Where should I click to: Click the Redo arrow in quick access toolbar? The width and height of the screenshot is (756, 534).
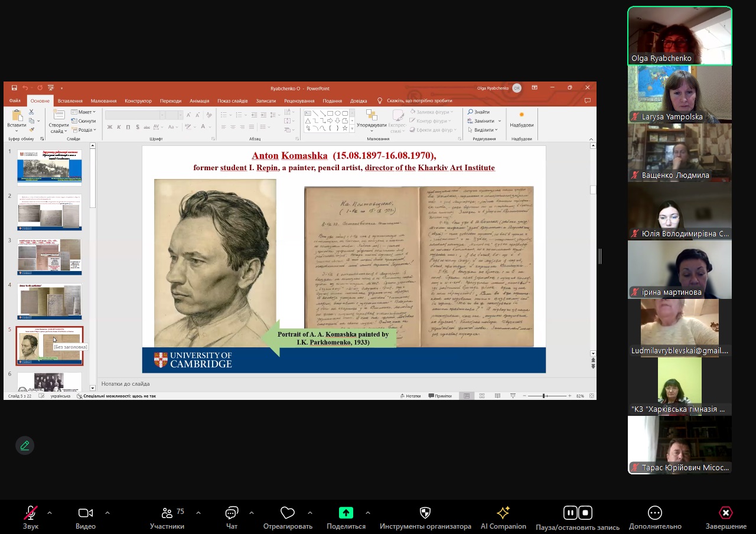coord(40,88)
